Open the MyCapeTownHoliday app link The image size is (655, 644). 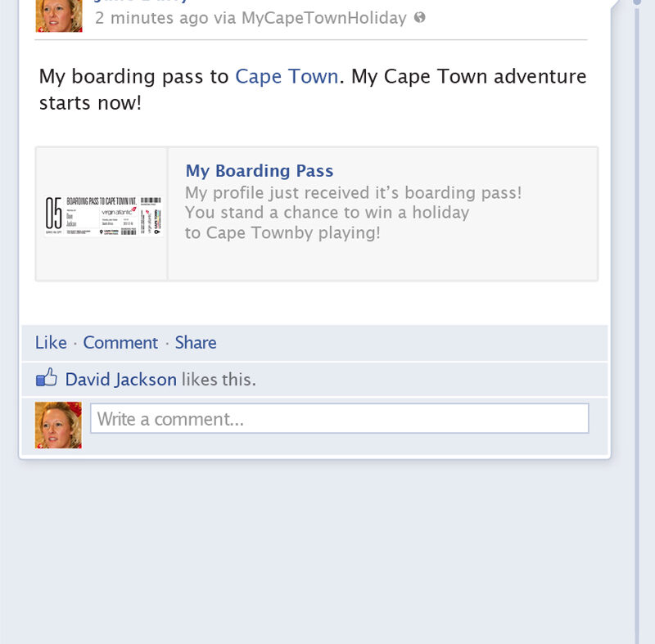click(323, 17)
